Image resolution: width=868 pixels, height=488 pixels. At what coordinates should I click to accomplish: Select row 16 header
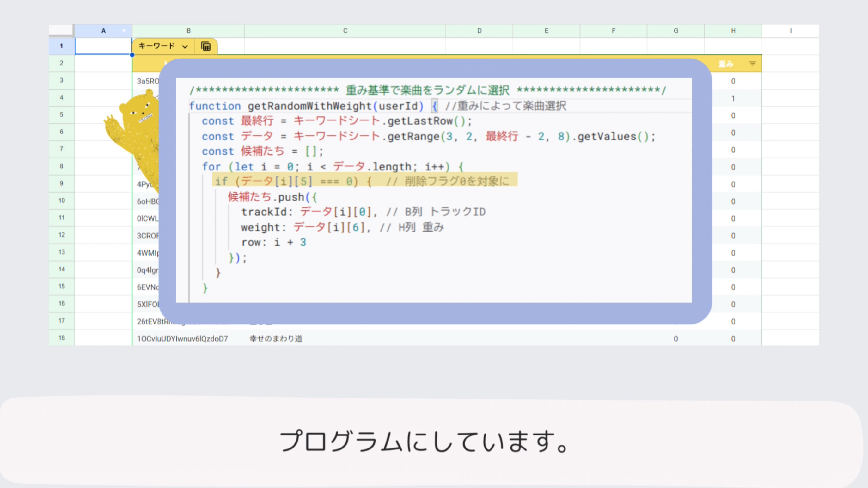click(x=62, y=304)
